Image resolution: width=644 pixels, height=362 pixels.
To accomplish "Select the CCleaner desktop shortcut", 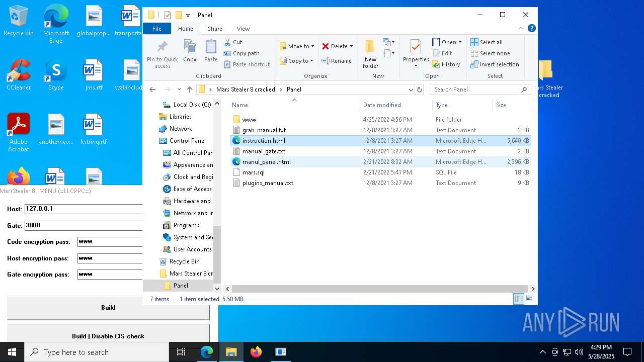I will coord(18,75).
